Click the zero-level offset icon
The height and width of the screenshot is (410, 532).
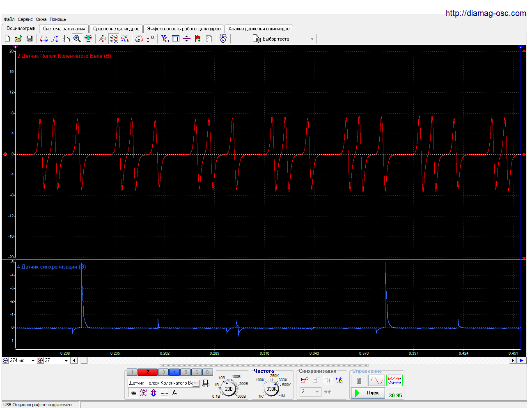pyautogui.click(x=150, y=39)
